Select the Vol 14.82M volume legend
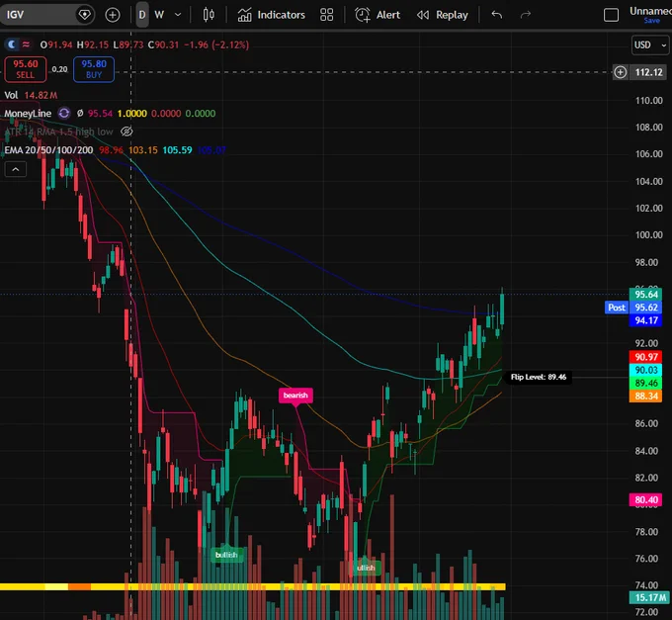 pos(31,95)
